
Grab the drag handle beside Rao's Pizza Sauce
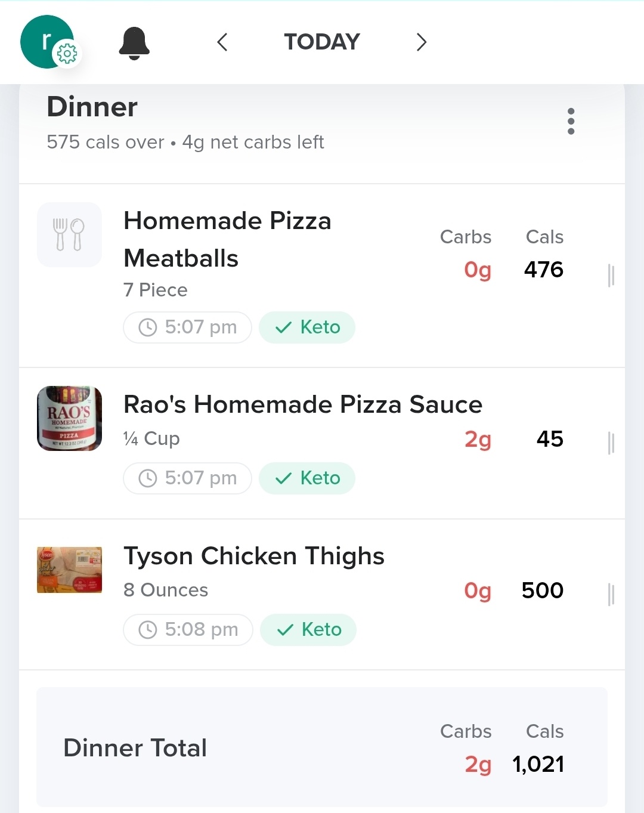click(611, 443)
